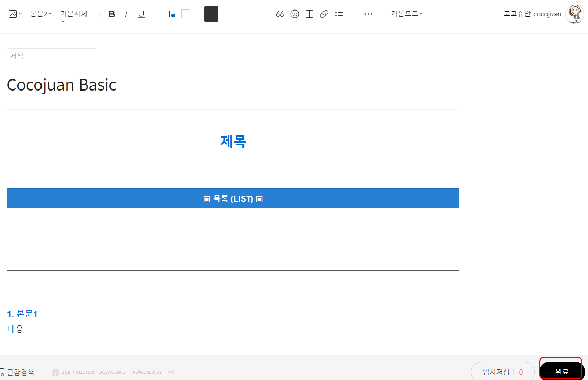Click the blue 제목 heading text
This screenshot has height=380, width=588.
233,142
